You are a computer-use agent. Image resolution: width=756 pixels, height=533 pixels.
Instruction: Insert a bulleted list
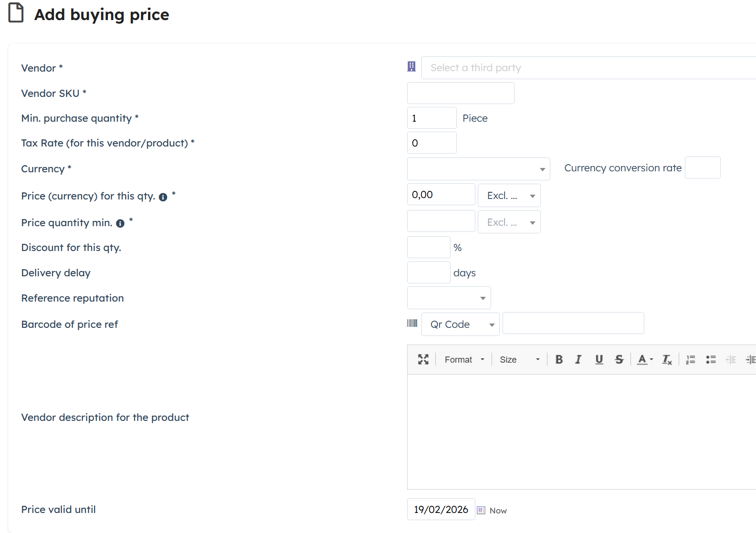click(711, 359)
